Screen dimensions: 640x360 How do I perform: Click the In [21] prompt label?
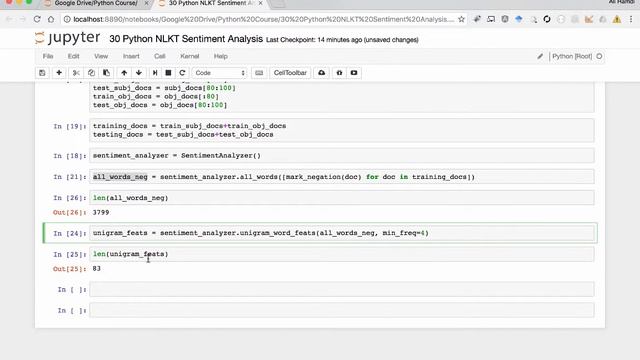click(70, 177)
